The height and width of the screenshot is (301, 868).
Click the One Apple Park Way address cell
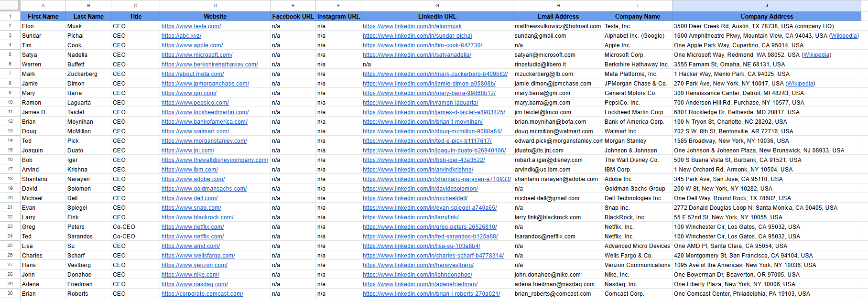pyautogui.click(x=767, y=45)
